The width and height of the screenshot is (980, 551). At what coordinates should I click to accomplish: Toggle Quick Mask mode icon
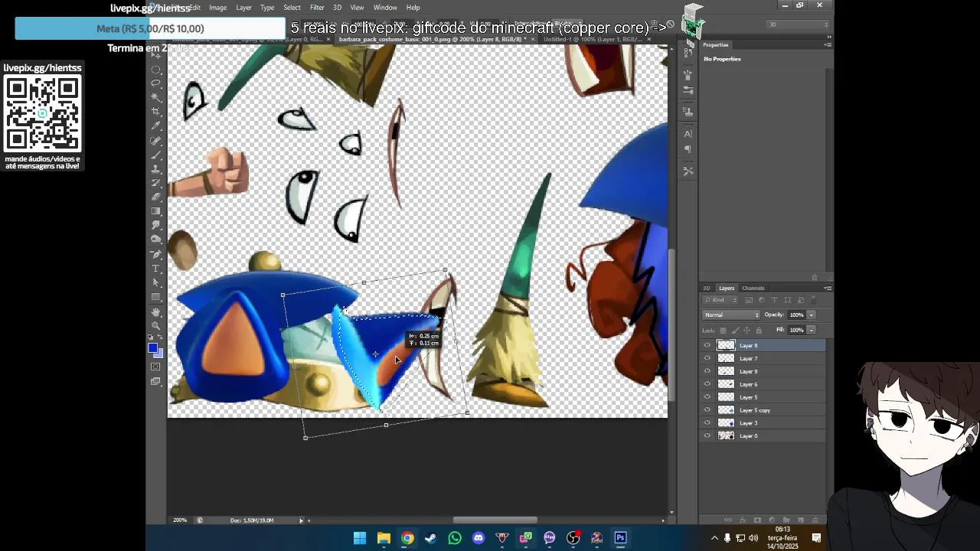tap(156, 366)
